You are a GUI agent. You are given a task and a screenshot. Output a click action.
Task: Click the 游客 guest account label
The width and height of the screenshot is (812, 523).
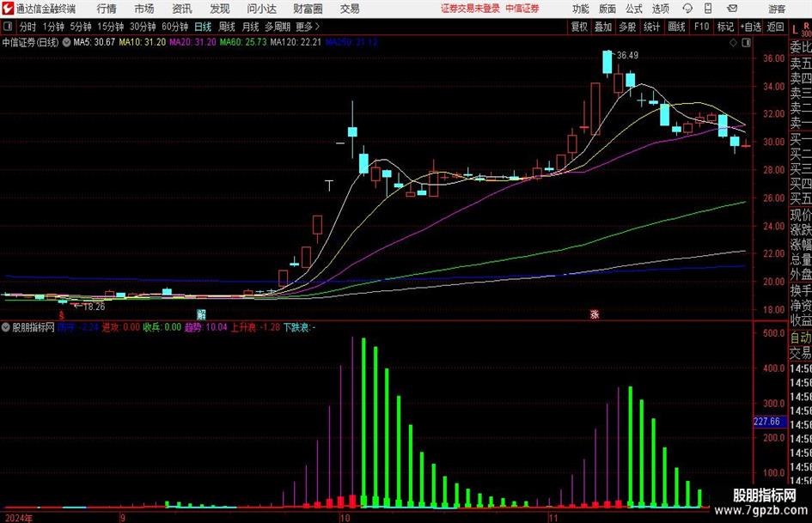[777, 9]
